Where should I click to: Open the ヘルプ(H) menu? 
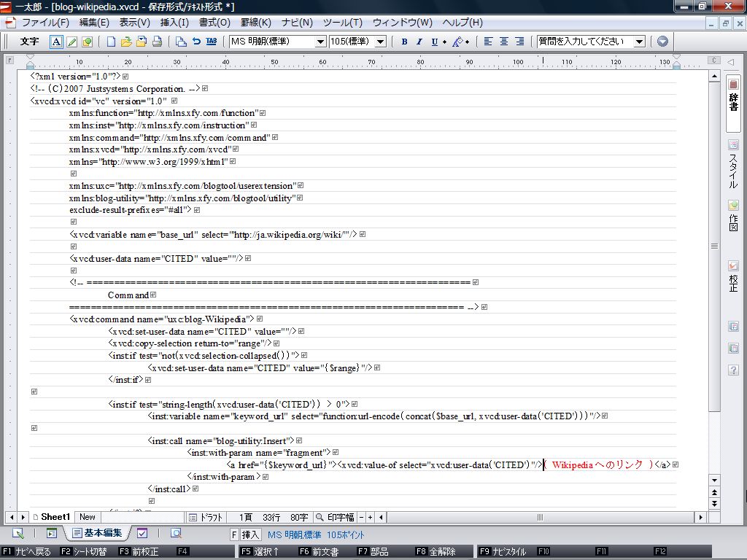[462, 23]
